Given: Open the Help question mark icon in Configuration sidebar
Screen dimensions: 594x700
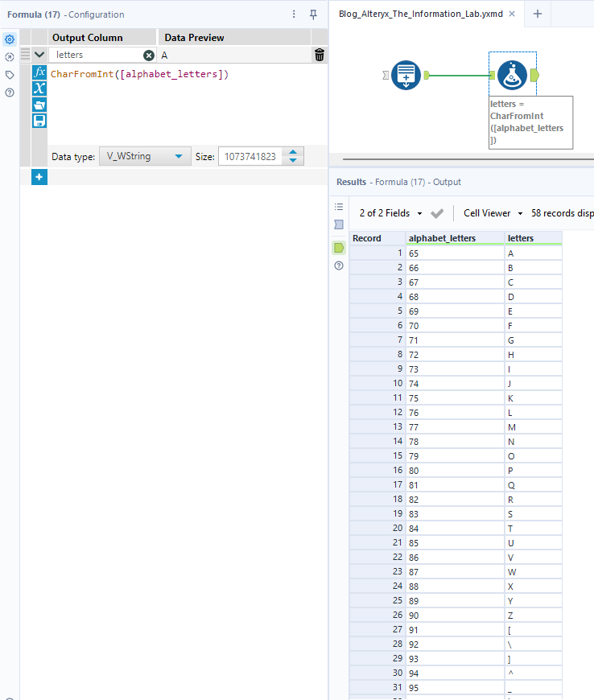Looking at the screenshot, I should 10,93.
